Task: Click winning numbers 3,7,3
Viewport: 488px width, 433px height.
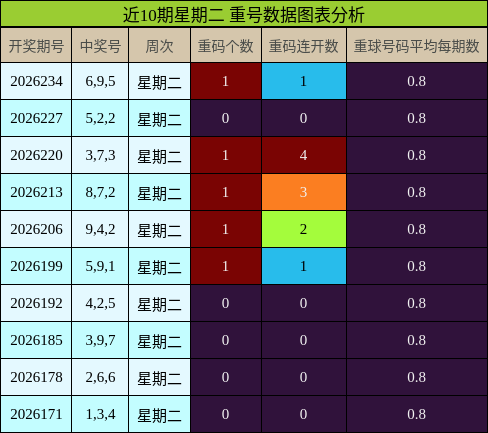Action: 100,155
